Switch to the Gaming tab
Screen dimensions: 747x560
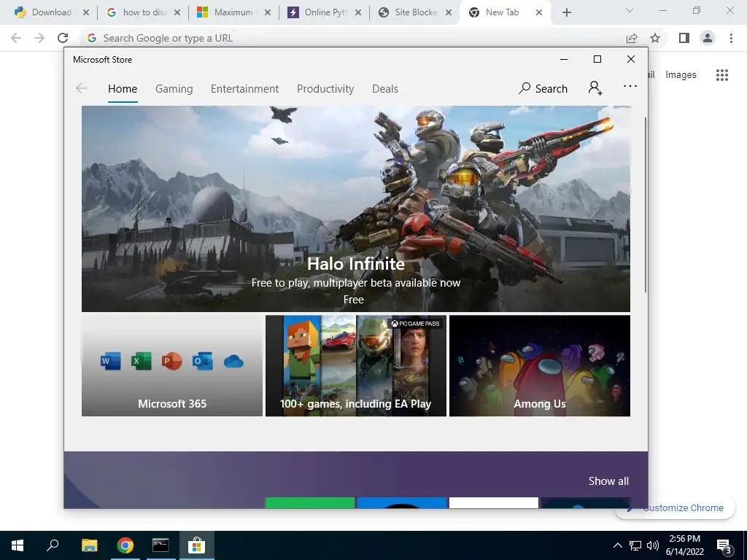(174, 89)
